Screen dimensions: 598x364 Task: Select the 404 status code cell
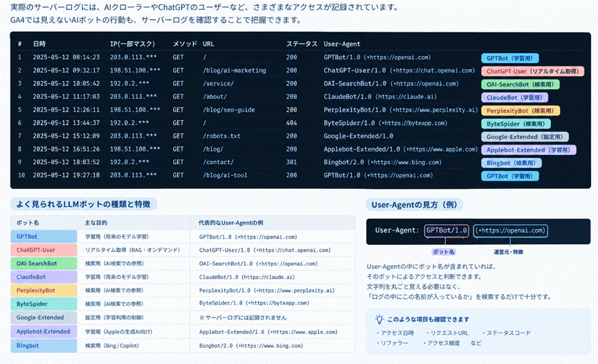coord(291,122)
